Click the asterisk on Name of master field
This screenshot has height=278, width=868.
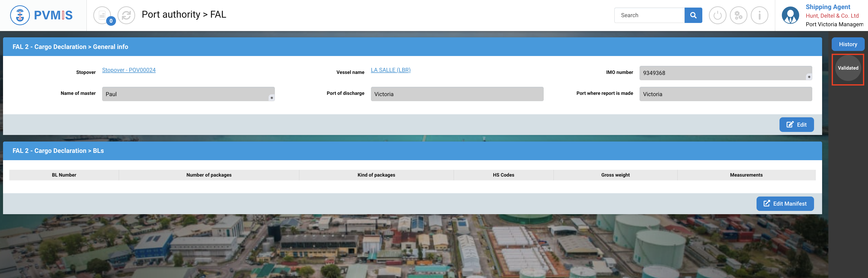pyautogui.click(x=272, y=98)
